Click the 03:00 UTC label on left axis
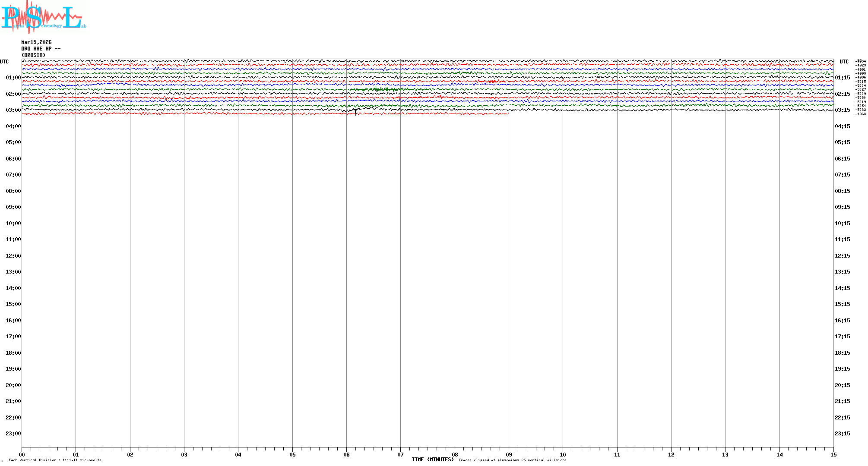Image resolution: width=868 pixels, height=466 pixels. [13, 110]
